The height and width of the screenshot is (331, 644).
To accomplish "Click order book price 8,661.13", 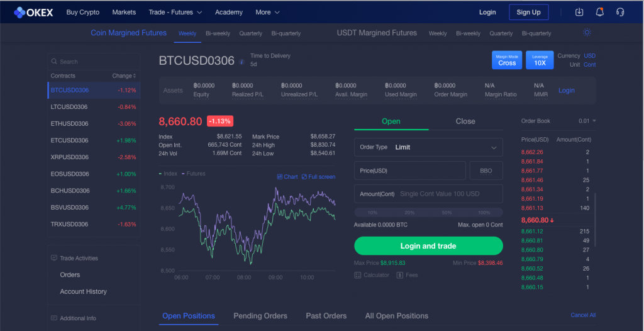I will pyautogui.click(x=532, y=208).
